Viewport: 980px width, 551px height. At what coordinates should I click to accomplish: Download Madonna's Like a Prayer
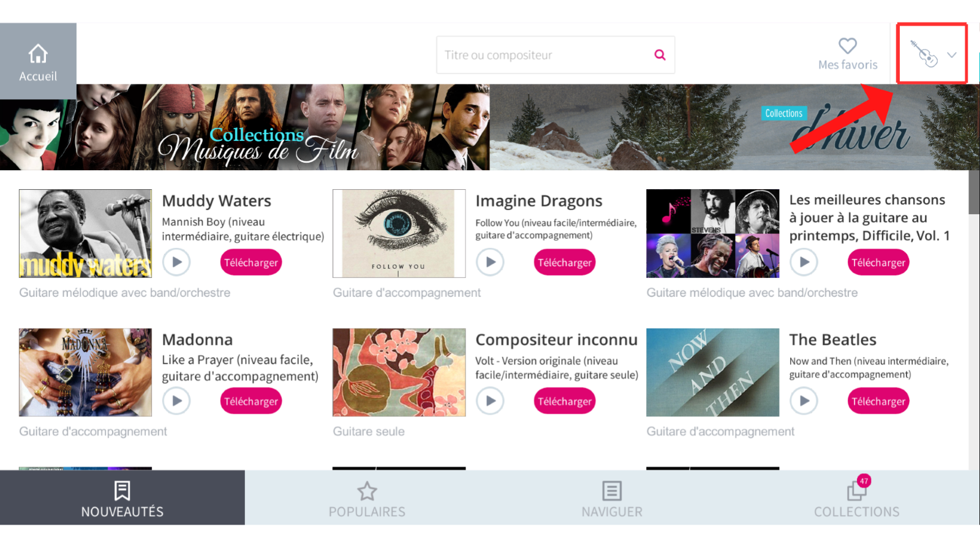(x=251, y=401)
